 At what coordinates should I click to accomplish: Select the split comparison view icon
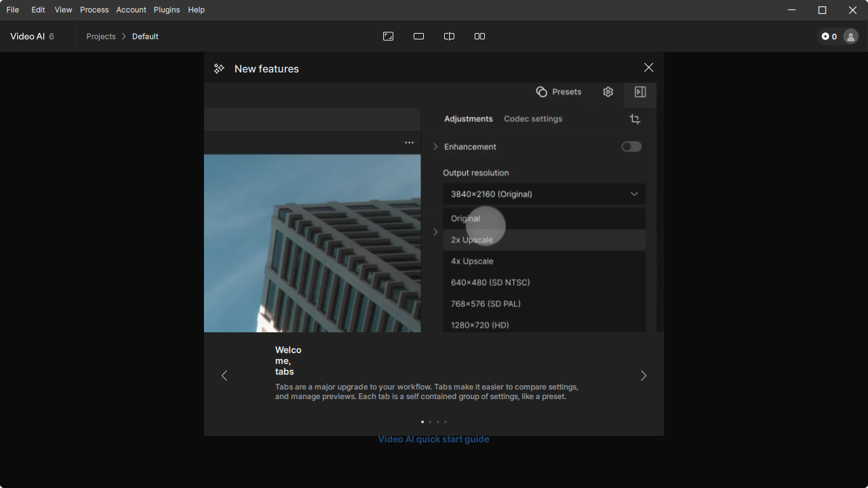pyautogui.click(x=449, y=36)
